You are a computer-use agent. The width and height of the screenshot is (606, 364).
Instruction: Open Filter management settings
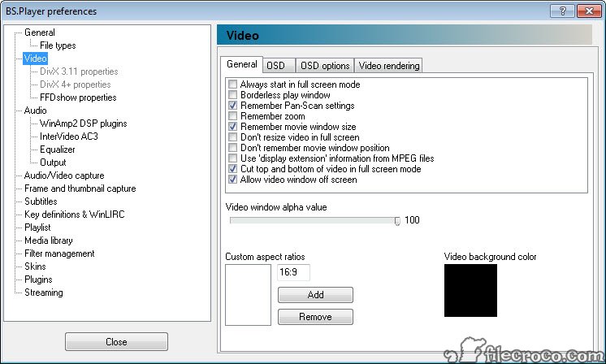[59, 253]
